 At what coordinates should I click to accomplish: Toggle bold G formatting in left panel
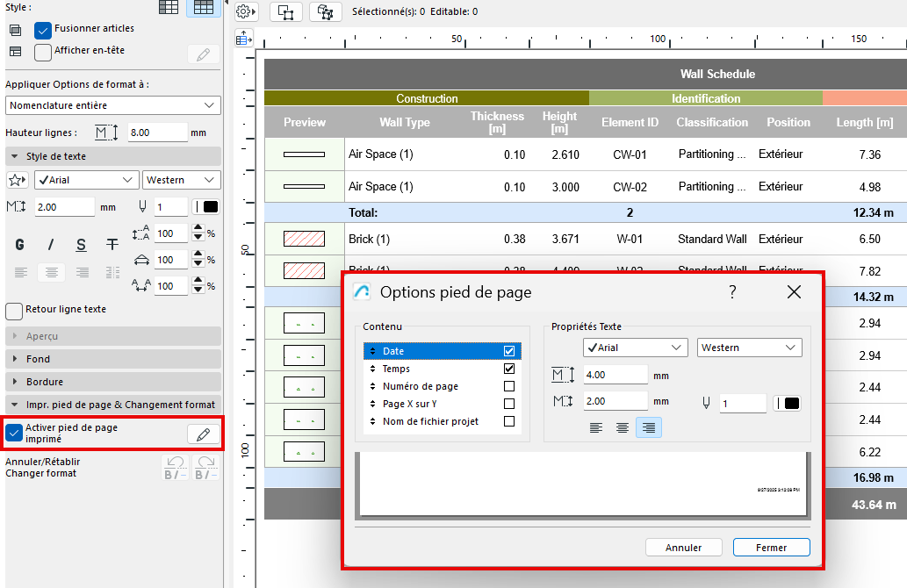tap(19, 245)
